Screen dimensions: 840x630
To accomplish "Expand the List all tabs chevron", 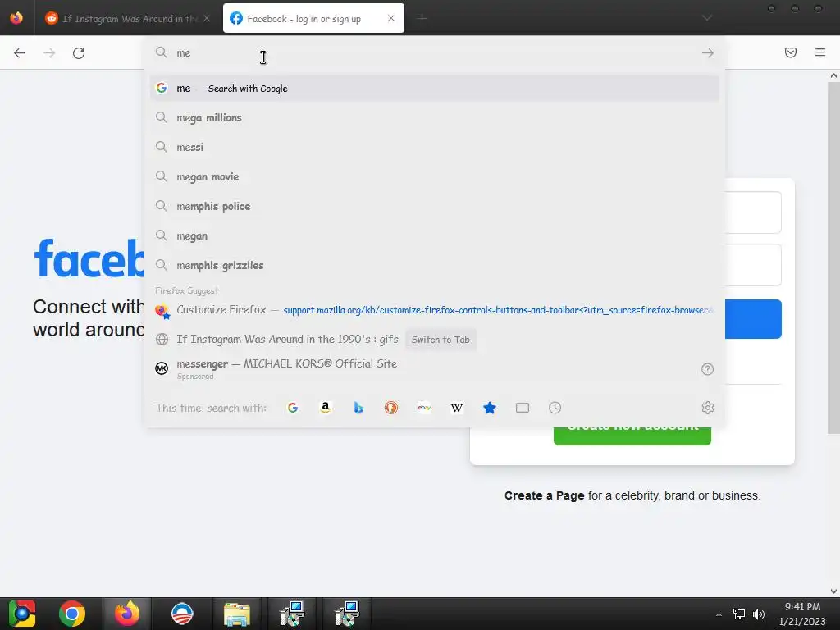I will click(707, 18).
